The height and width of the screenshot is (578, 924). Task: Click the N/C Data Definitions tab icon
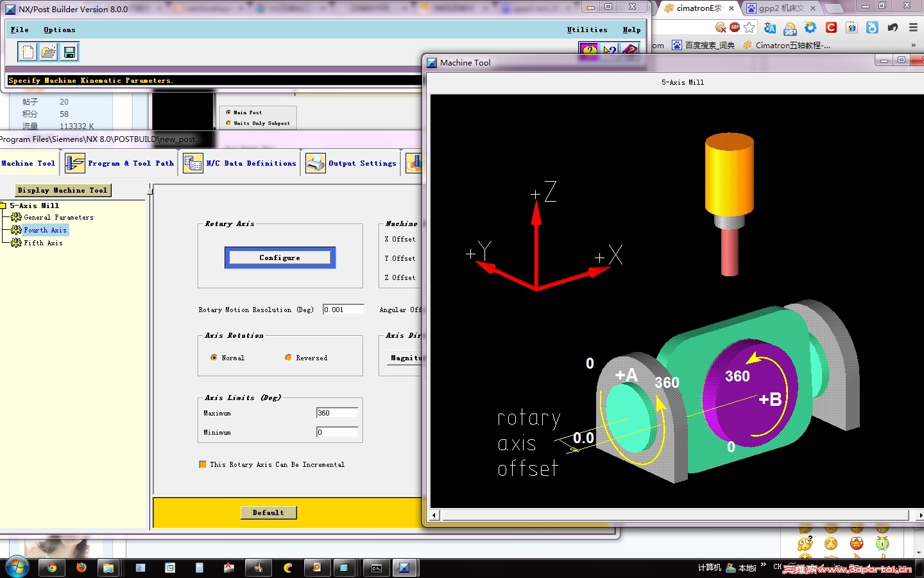click(x=193, y=163)
